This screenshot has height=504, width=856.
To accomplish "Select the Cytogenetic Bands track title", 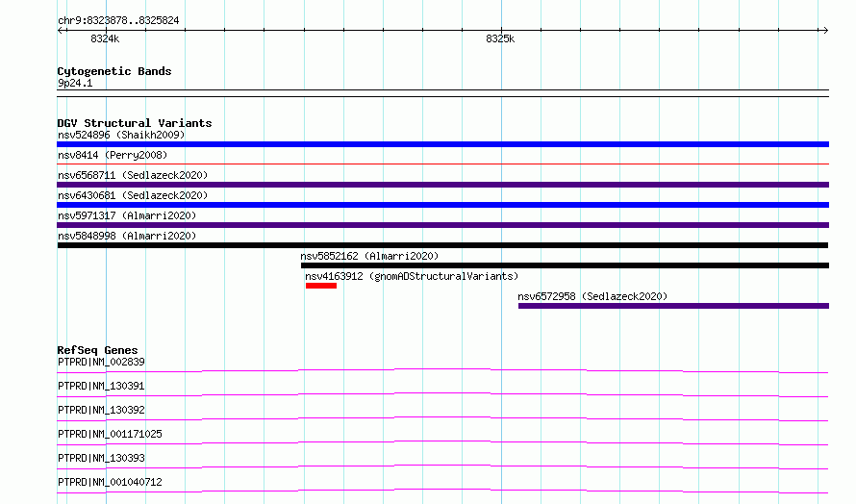I will [114, 71].
